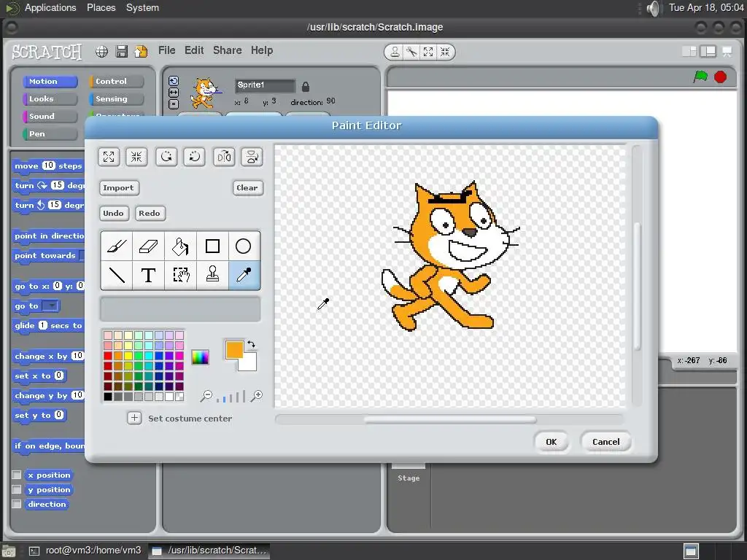Zoom in the paint canvas
The image size is (747, 560).
pos(257,396)
